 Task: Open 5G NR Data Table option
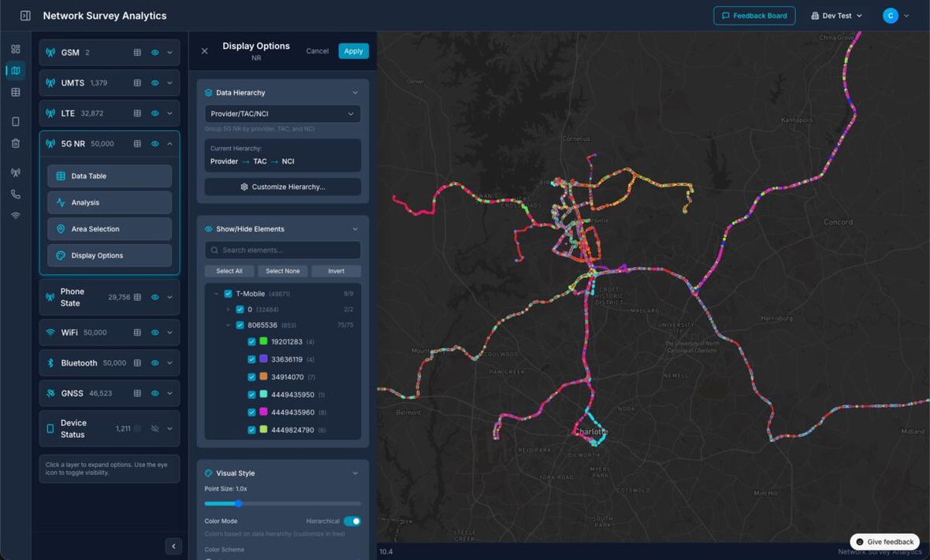(110, 176)
